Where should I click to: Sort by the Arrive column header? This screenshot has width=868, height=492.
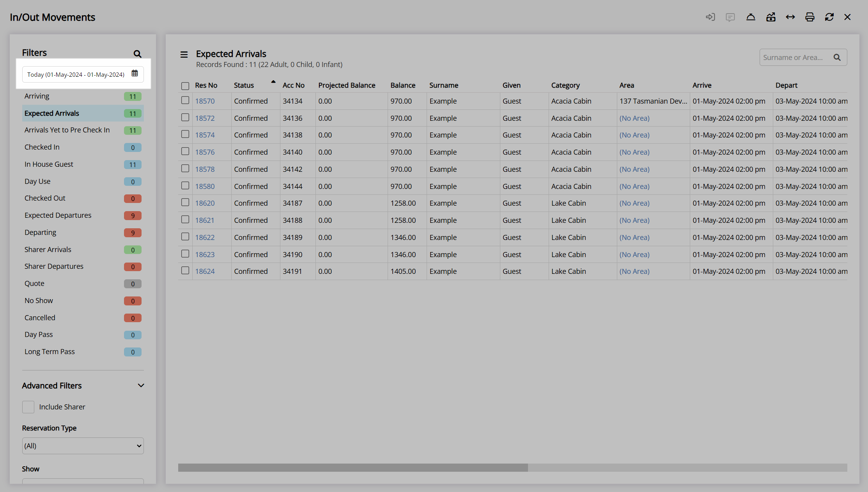point(702,85)
